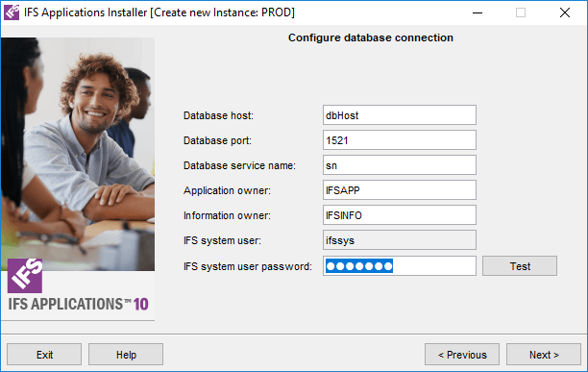
Task: Focus the IFS system user password field
Action: 400,266
